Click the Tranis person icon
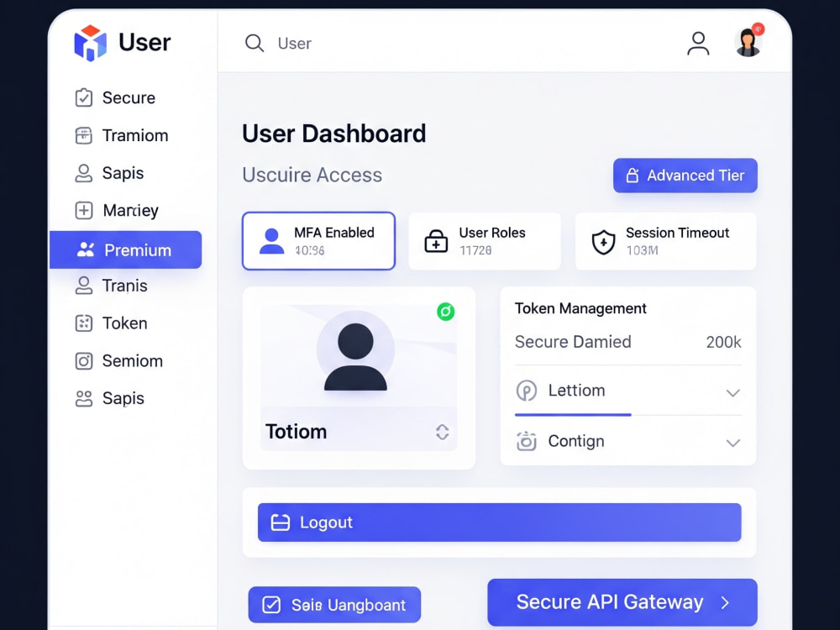 [x=83, y=286]
